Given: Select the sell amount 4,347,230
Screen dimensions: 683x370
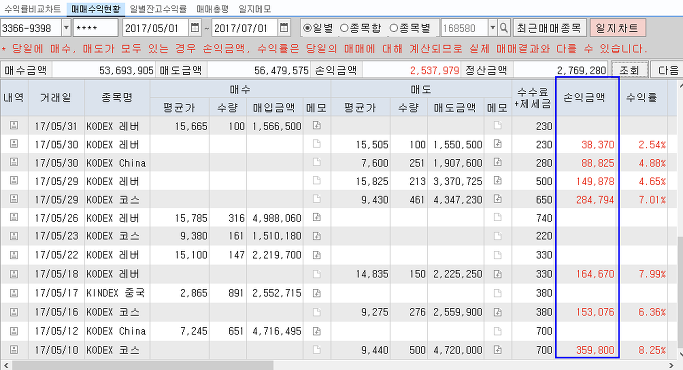Looking at the screenshot, I should (457, 200).
